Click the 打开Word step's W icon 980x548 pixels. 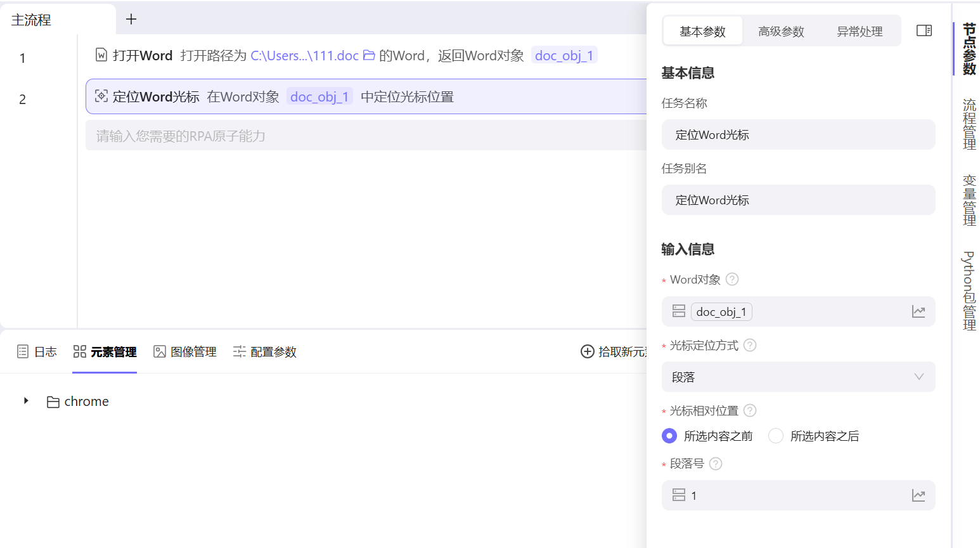pyautogui.click(x=101, y=55)
